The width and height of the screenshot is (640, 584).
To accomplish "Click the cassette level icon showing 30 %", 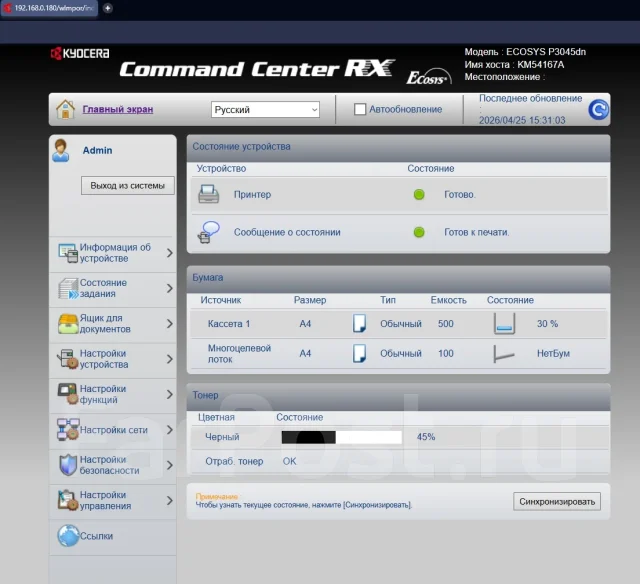I will click(x=504, y=324).
